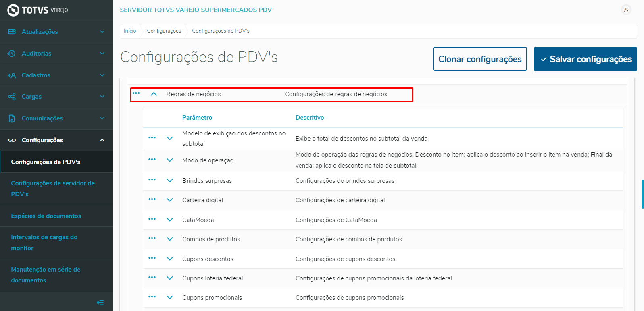The width and height of the screenshot is (644, 311).
Task: Click the Cargas share icon
Action: point(12,97)
